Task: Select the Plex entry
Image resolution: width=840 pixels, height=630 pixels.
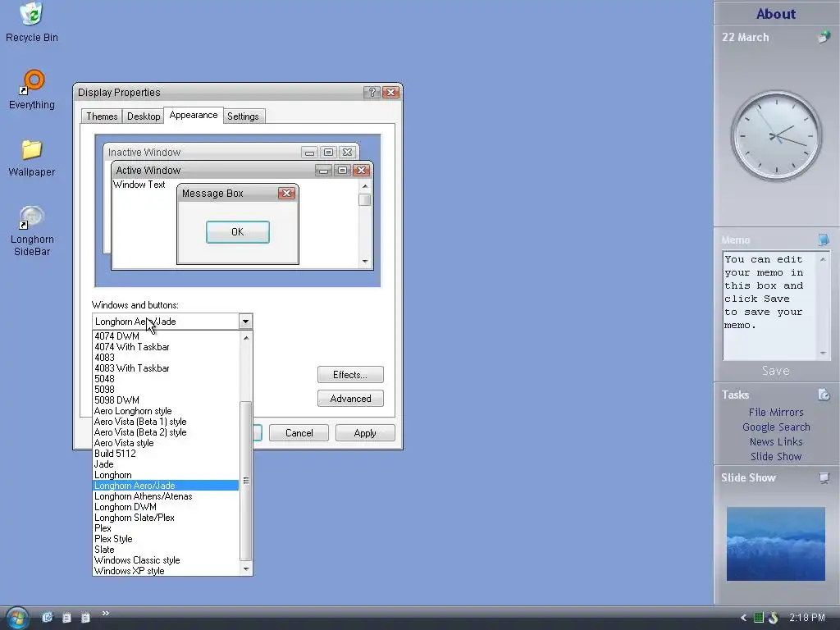Action: click(166, 528)
